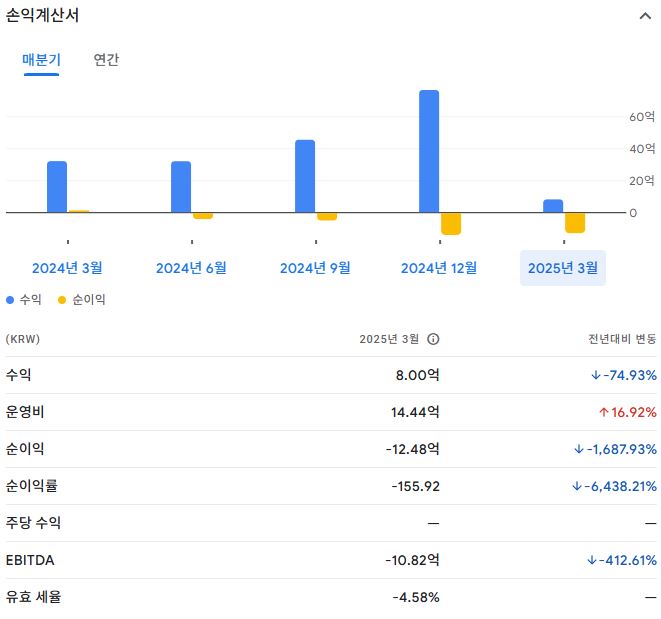Click the -1,687.93% change value
This screenshot has width=661, height=619.
click(x=615, y=449)
